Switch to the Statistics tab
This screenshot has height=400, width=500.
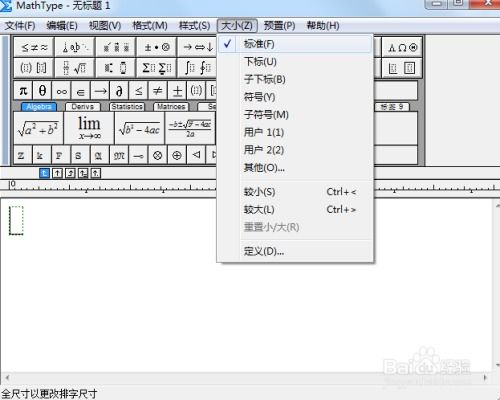click(127, 107)
